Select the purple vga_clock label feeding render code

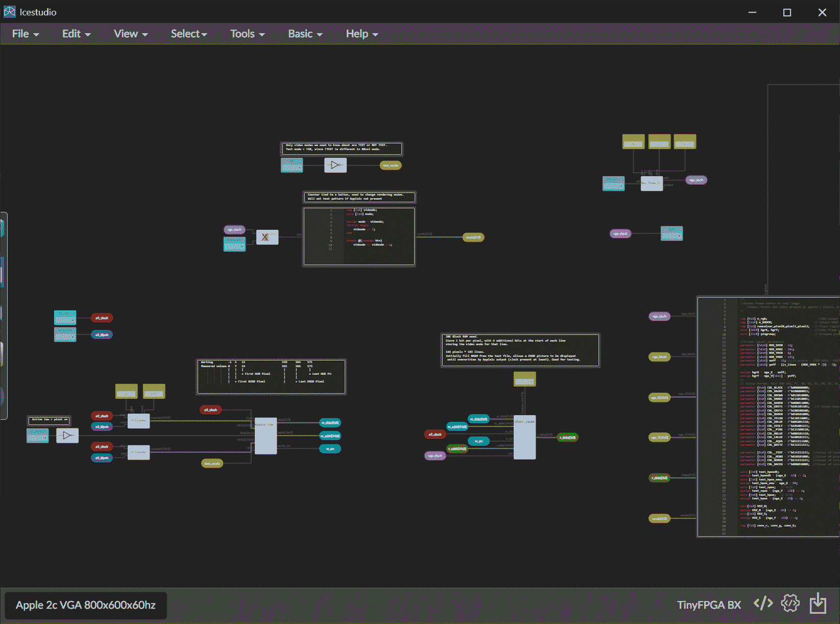pos(659,317)
